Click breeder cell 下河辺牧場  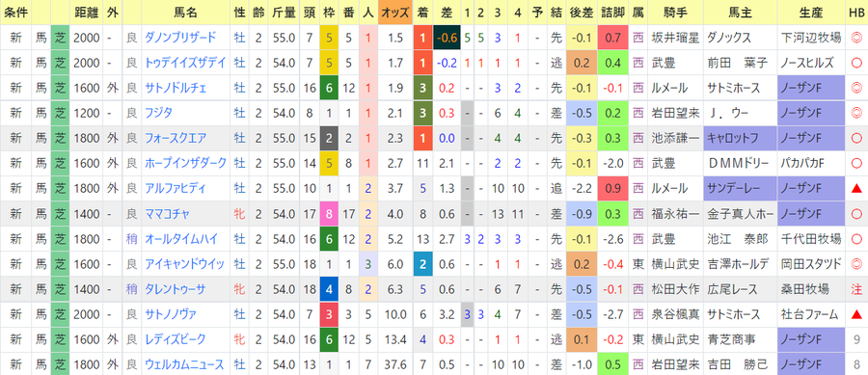[810, 38]
